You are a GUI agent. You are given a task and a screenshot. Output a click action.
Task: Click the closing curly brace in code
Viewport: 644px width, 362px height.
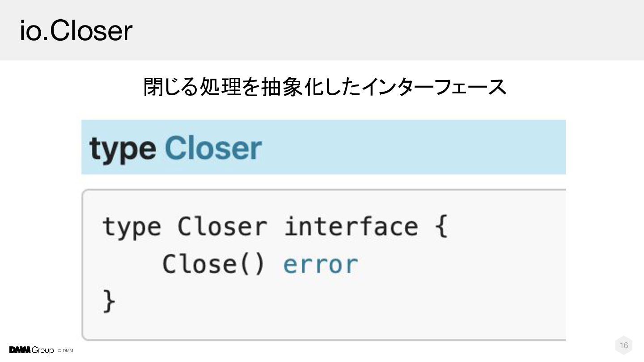pyautogui.click(x=109, y=301)
